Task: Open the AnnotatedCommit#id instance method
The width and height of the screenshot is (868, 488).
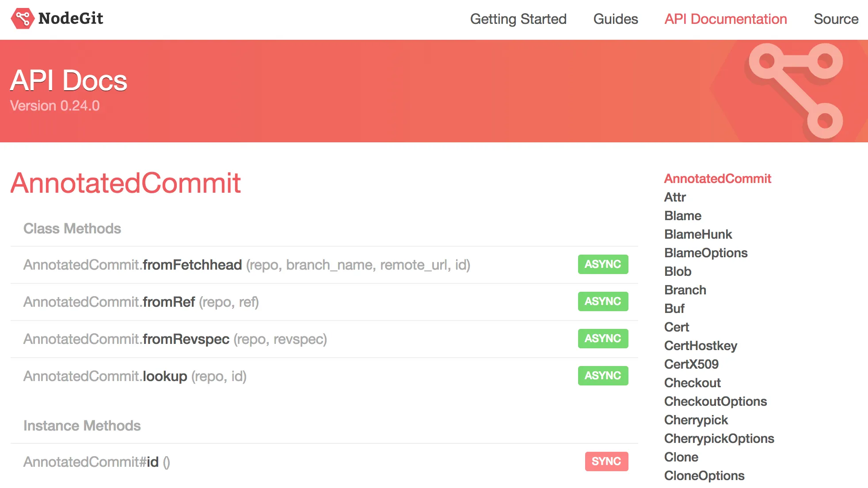Action: (x=97, y=462)
